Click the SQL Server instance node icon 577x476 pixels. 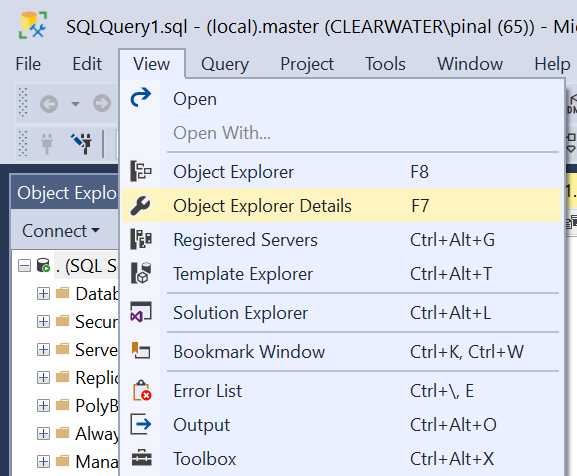point(43,265)
